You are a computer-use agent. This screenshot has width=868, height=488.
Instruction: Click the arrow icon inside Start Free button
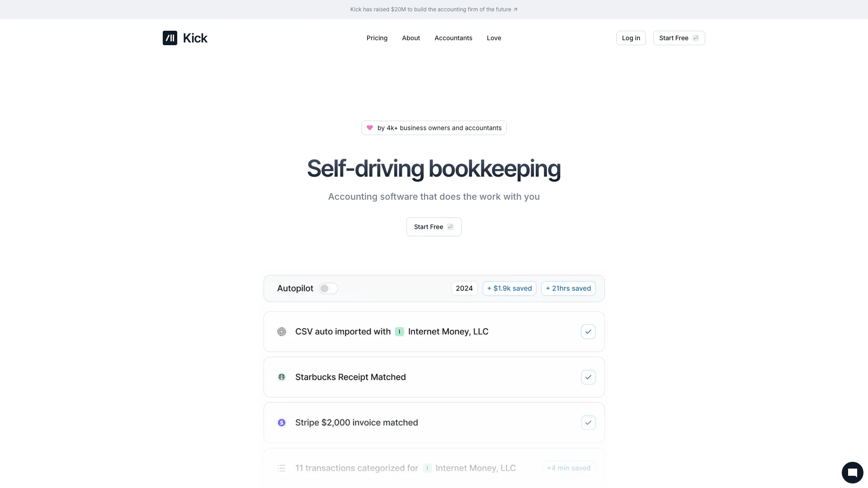coord(451,226)
